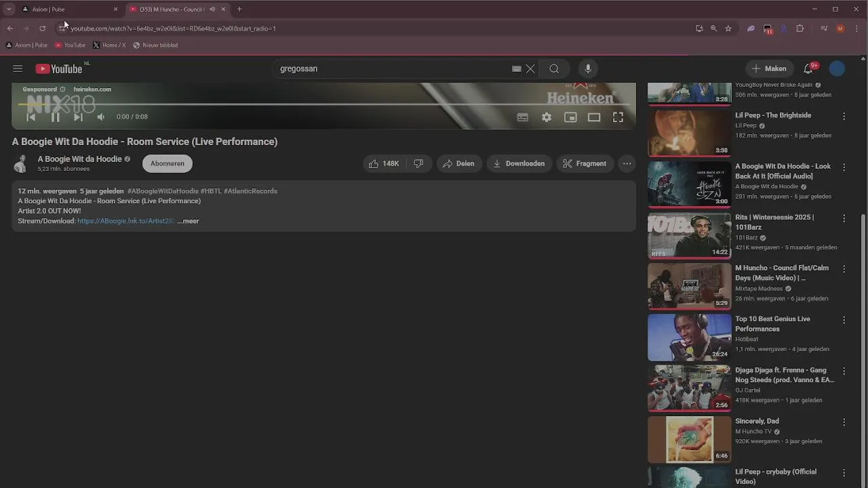Open the browser extensions puzzle icon

pyautogui.click(x=800, y=28)
